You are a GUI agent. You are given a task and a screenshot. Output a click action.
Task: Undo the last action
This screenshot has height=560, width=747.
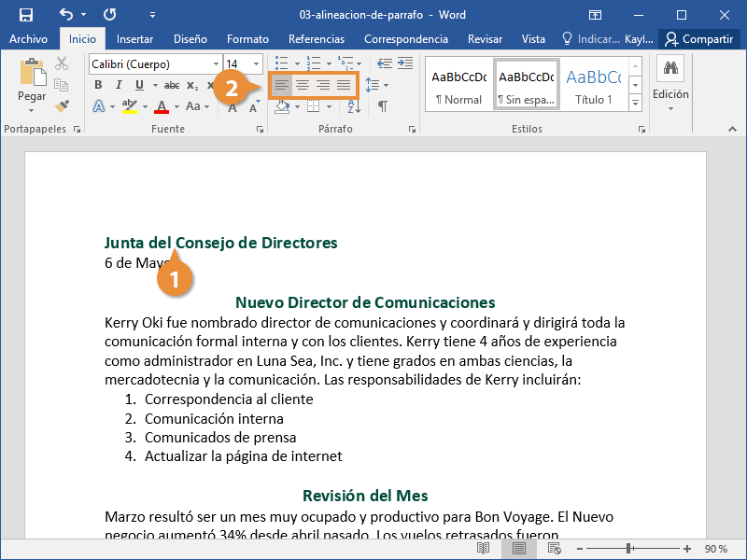66,15
